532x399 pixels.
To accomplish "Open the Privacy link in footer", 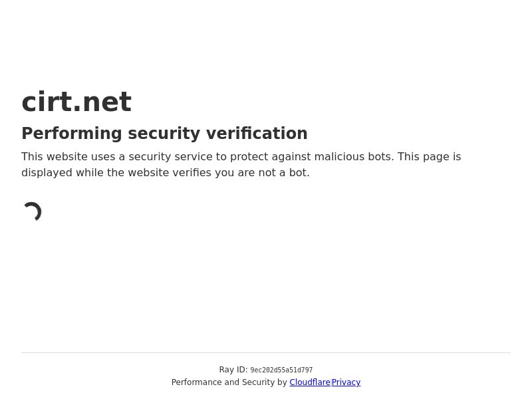I will click(x=346, y=382).
